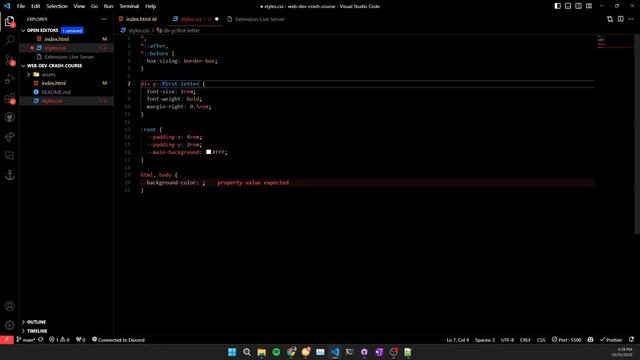Open the Source Control view
This screenshot has width=640, height=360.
[x=9, y=60]
